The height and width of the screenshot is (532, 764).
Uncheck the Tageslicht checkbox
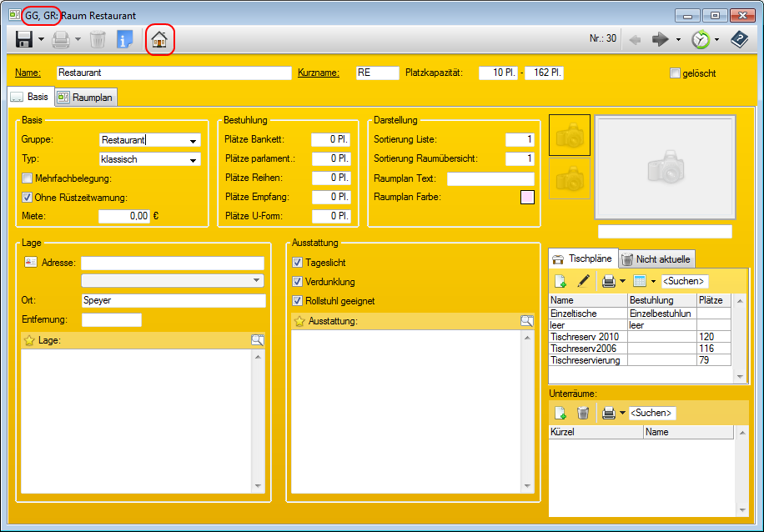click(x=298, y=263)
